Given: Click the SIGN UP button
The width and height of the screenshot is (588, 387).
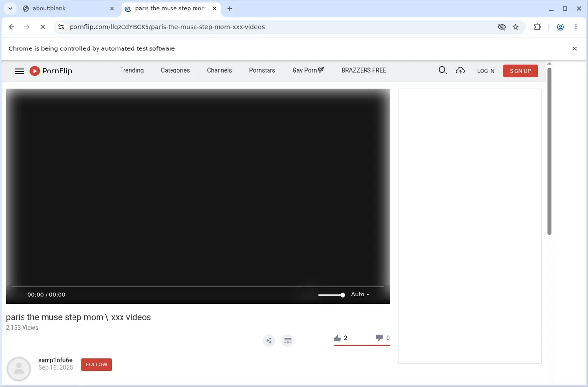Looking at the screenshot, I should click(x=520, y=71).
